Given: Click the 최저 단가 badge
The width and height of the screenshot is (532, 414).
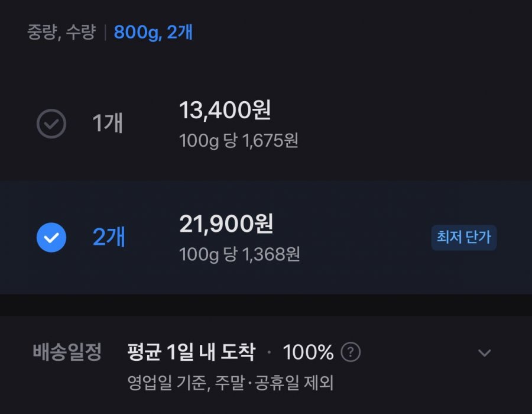Looking at the screenshot, I should (464, 238).
